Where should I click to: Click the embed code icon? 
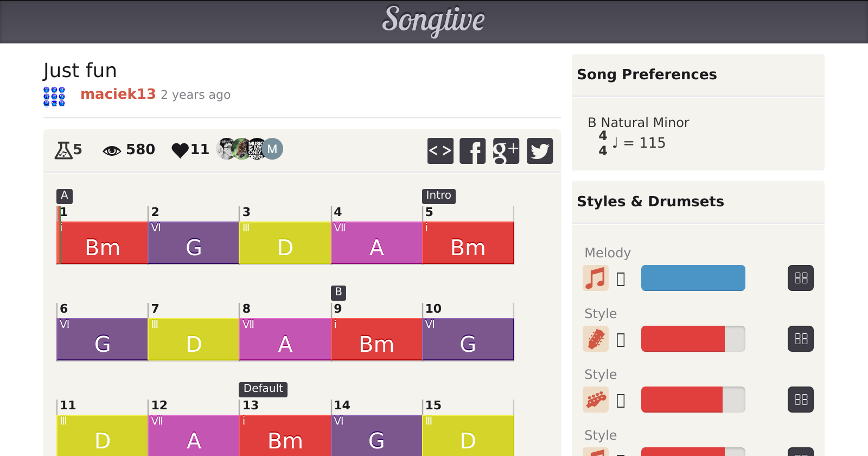pyautogui.click(x=440, y=151)
